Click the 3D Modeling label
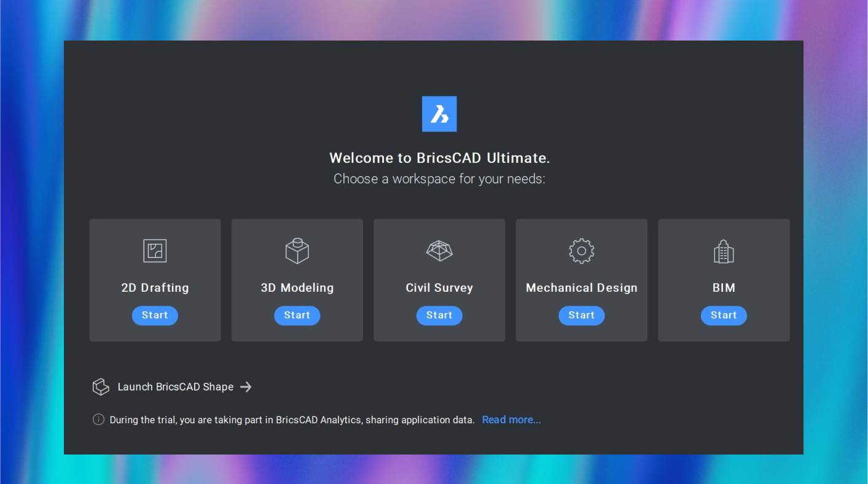 297,287
